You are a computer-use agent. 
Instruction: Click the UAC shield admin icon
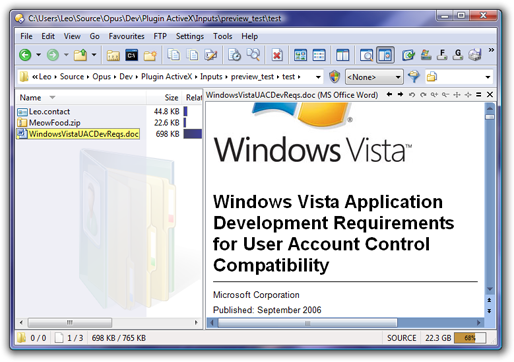click(x=334, y=77)
